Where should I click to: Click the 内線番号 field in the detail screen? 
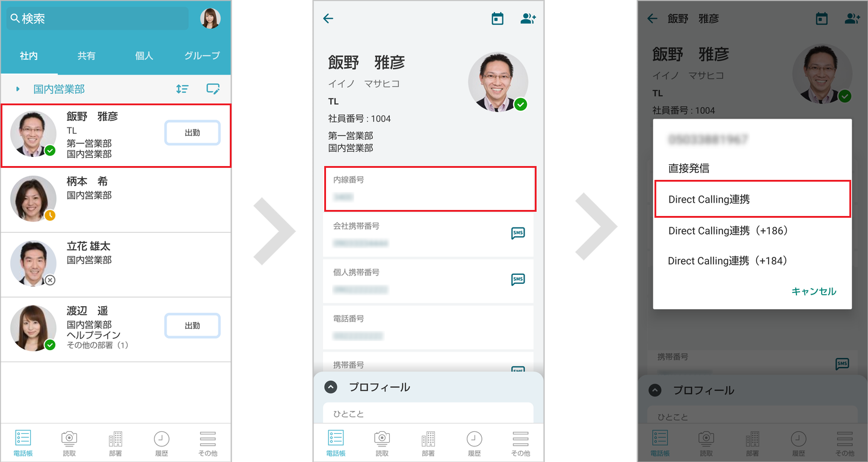pyautogui.click(x=430, y=189)
